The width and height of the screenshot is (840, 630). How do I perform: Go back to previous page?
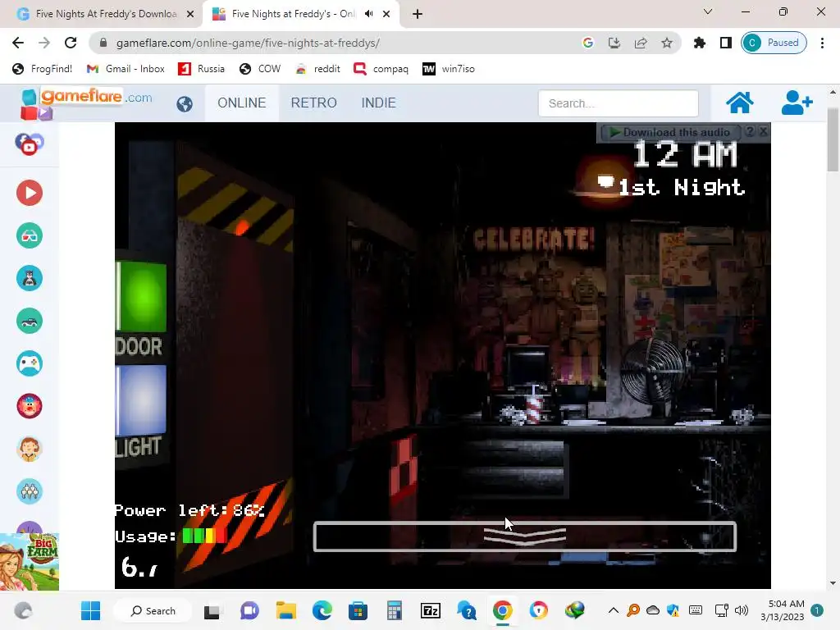[x=18, y=43]
